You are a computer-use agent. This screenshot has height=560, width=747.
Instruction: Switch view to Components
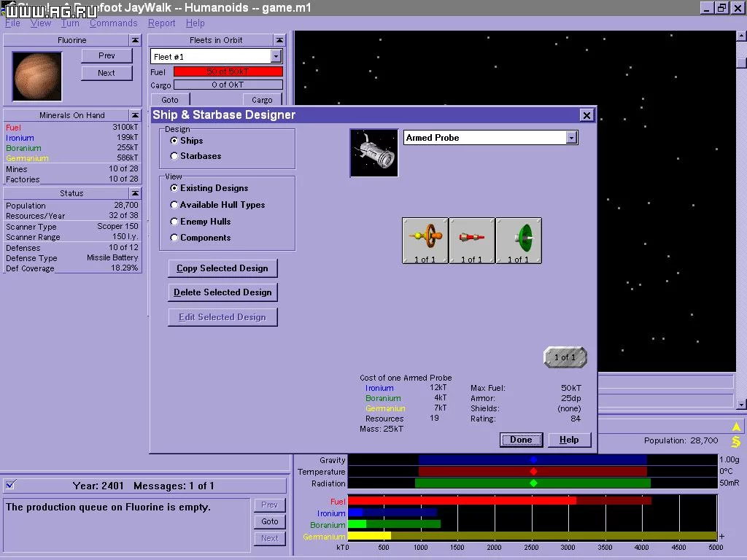pyautogui.click(x=174, y=238)
